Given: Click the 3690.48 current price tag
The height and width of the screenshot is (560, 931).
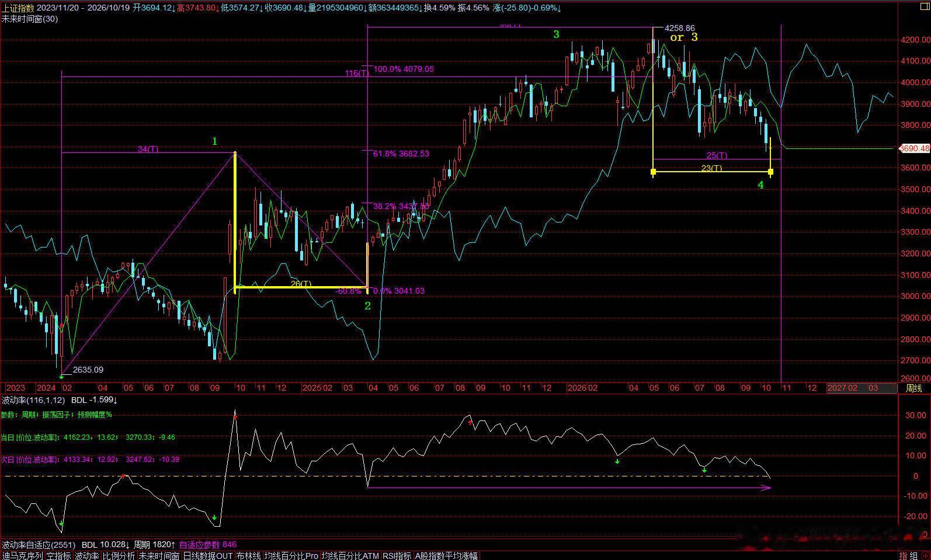Looking at the screenshot, I should (x=914, y=148).
